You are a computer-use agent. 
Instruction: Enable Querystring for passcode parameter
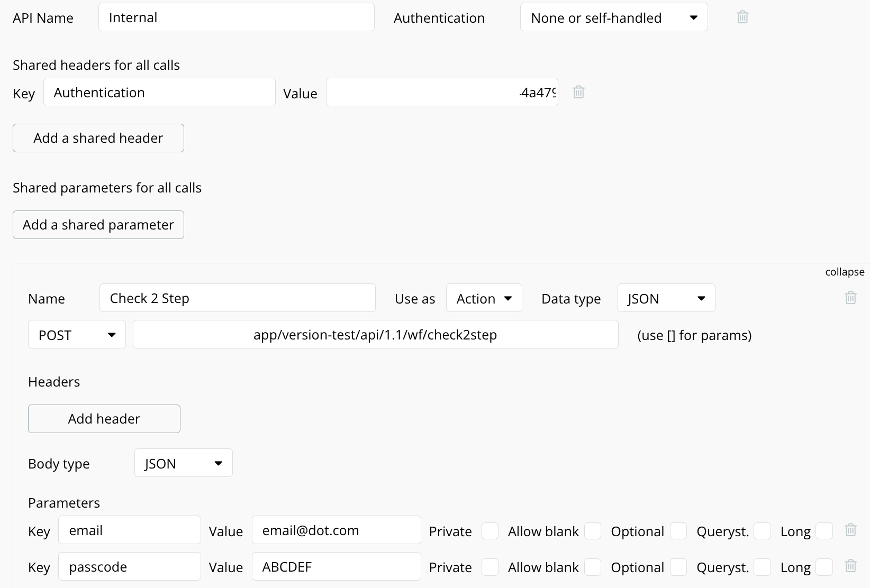[x=762, y=567]
